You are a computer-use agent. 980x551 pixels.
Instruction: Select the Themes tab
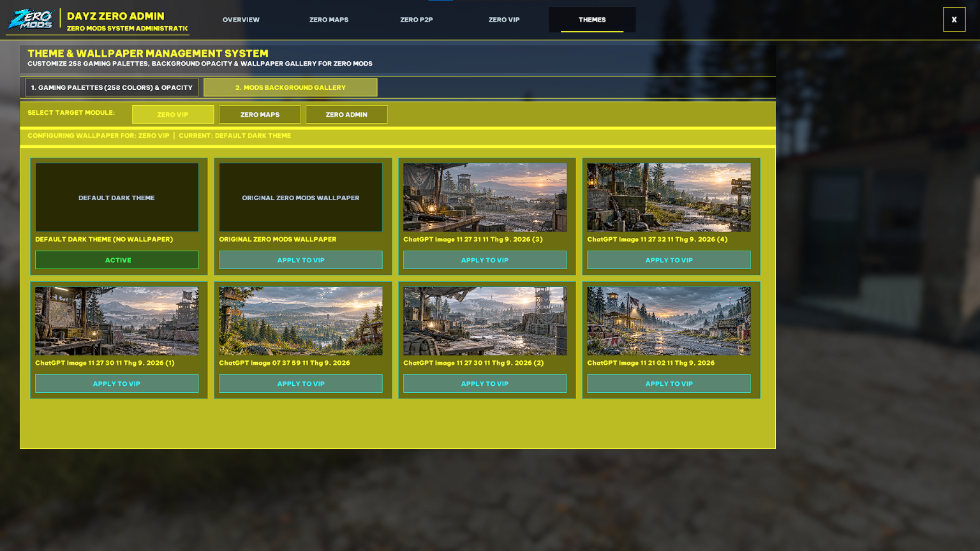tap(592, 20)
